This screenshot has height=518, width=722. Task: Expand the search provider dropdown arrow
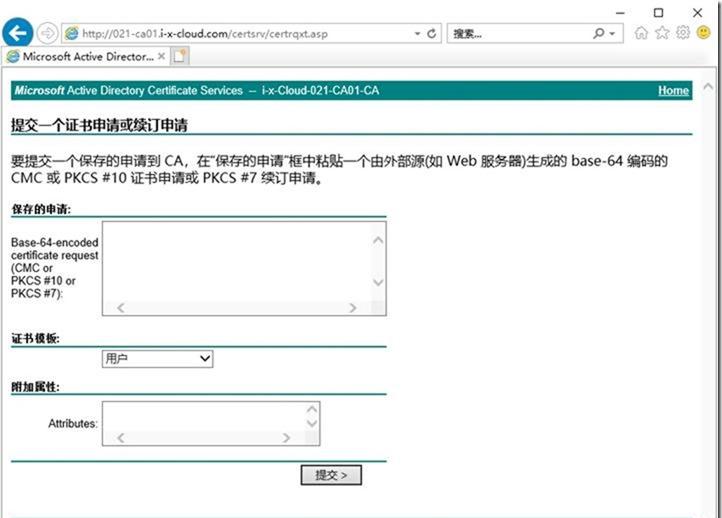pyautogui.click(x=612, y=34)
